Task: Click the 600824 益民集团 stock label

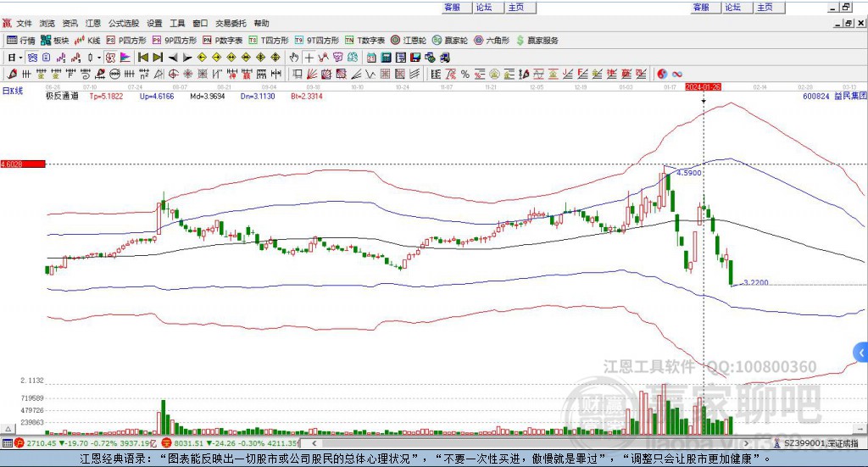Action: [x=835, y=97]
